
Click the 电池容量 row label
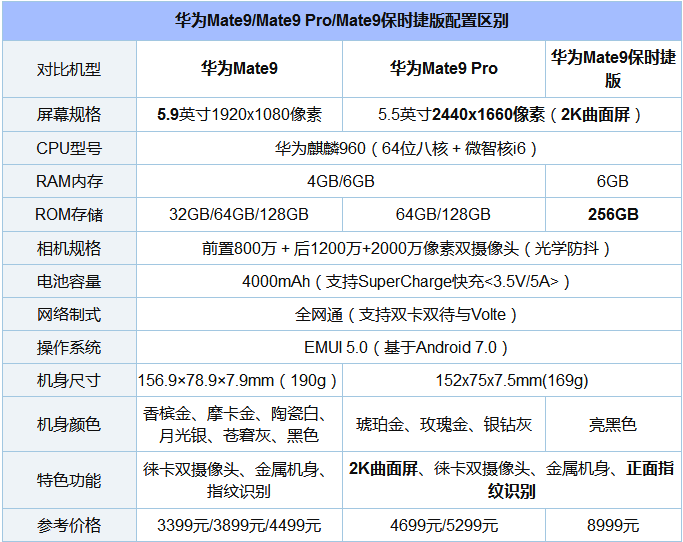(x=69, y=281)
